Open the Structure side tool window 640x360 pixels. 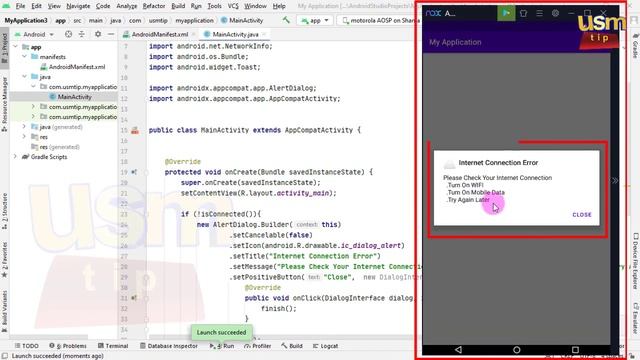tap(4, 210)
